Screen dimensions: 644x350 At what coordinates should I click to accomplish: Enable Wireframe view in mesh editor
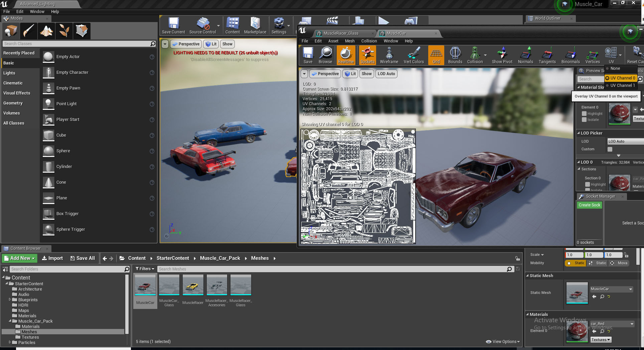click(x=389, y=55)
